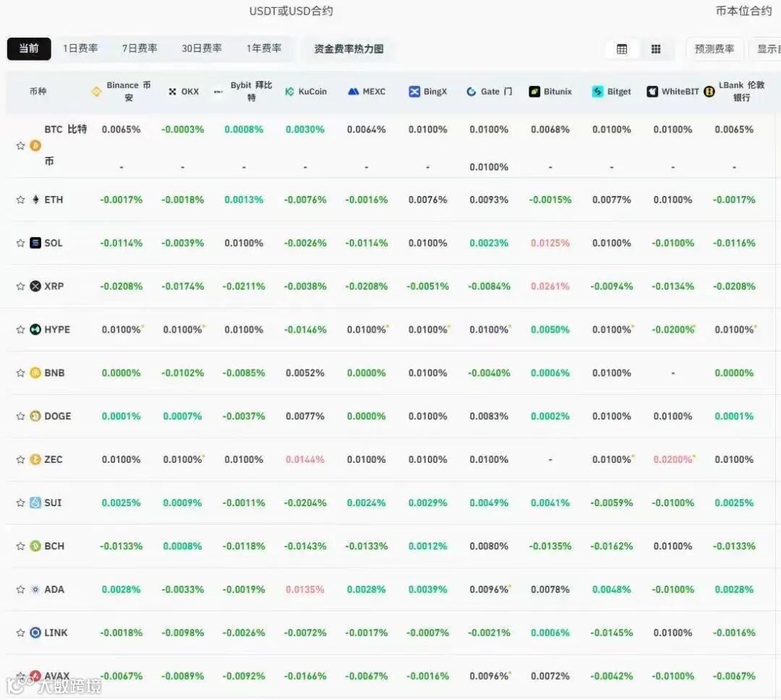Favorite the SUI coin

20,503
